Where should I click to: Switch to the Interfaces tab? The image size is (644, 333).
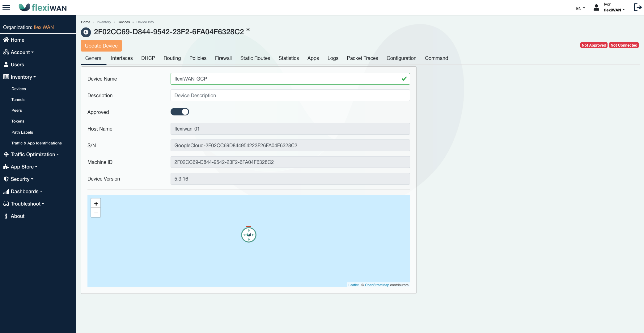click(122, 58)
